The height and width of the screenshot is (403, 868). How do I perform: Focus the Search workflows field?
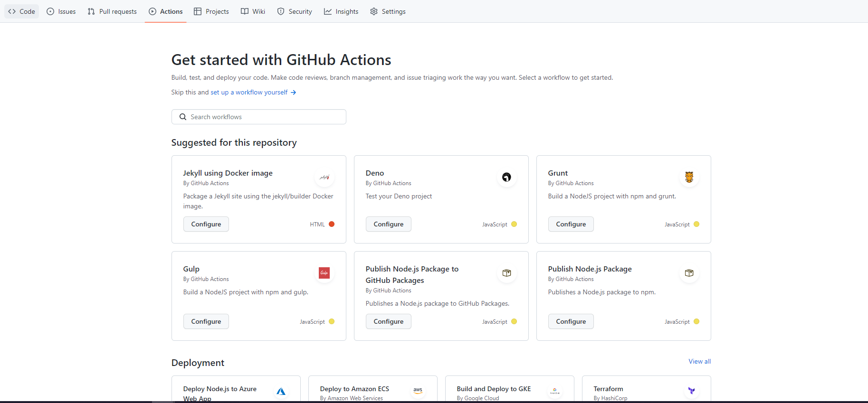coord(259,117)
